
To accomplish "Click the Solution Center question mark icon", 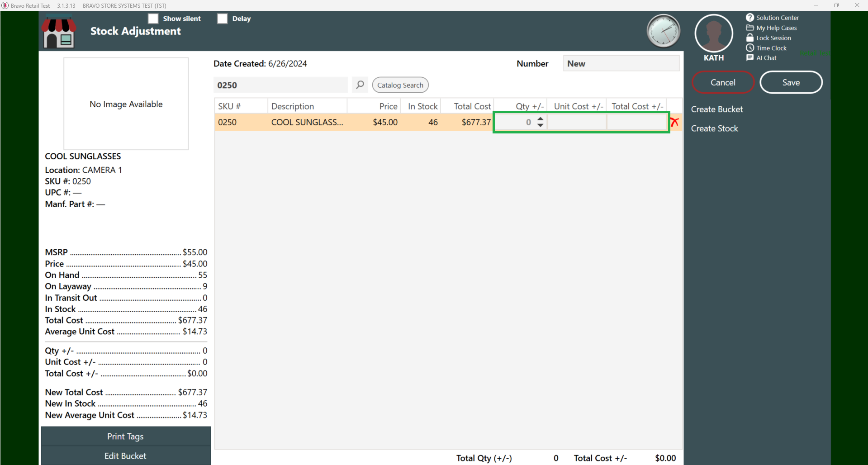I will (750, 18).
